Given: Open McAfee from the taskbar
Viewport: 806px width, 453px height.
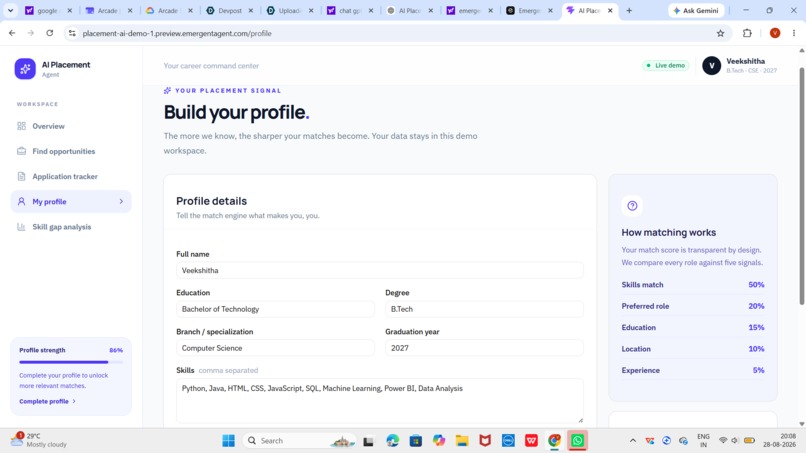Looking at the screenshot, I should (x=485, y=441).
